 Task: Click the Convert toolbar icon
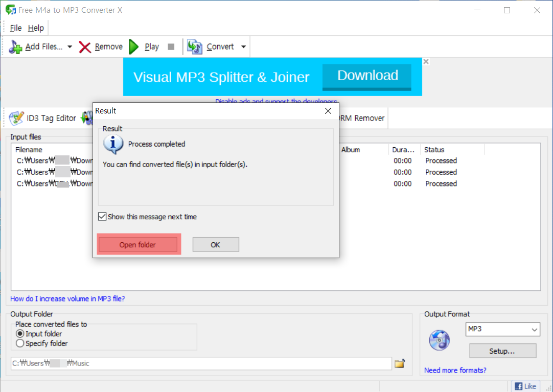coord(194,47)
